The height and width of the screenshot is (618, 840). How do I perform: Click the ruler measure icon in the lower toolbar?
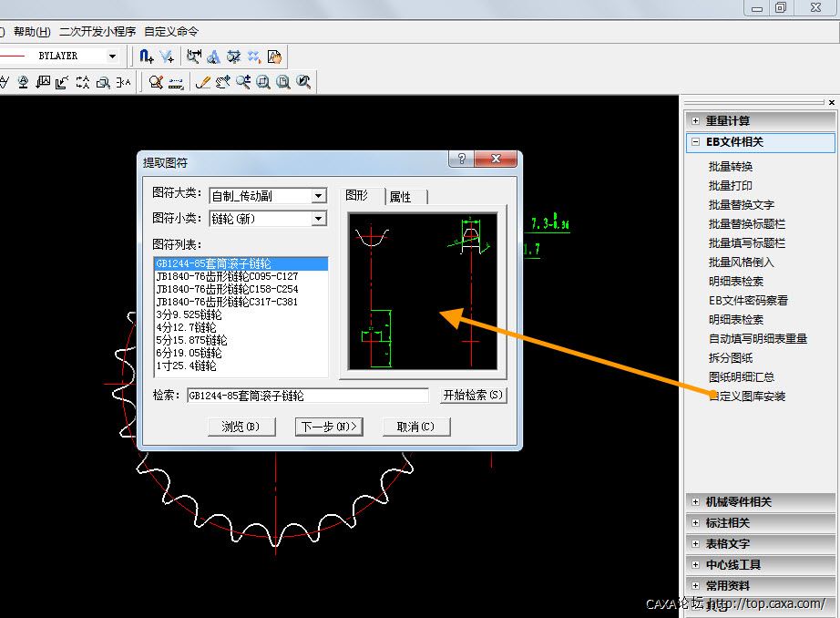point(176,83)
